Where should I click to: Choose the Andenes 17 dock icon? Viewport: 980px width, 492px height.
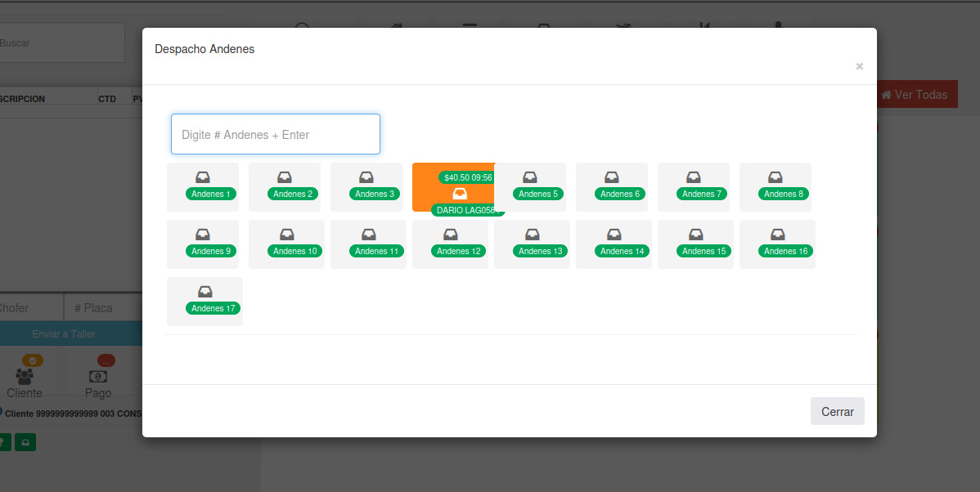click(x=205, y=292)
